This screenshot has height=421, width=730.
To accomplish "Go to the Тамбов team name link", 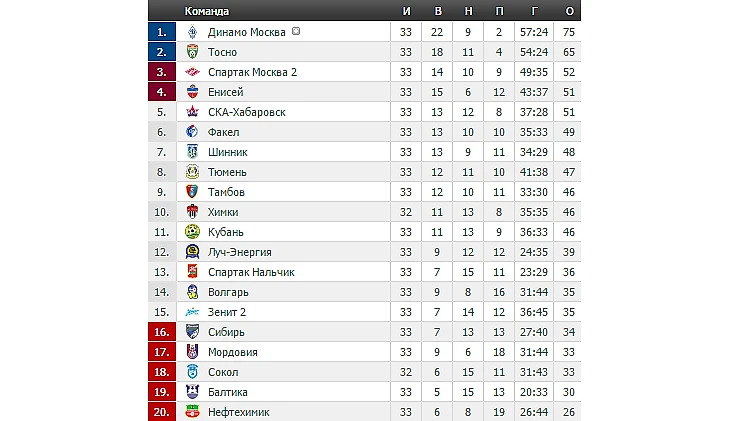I will coord(226,192).
